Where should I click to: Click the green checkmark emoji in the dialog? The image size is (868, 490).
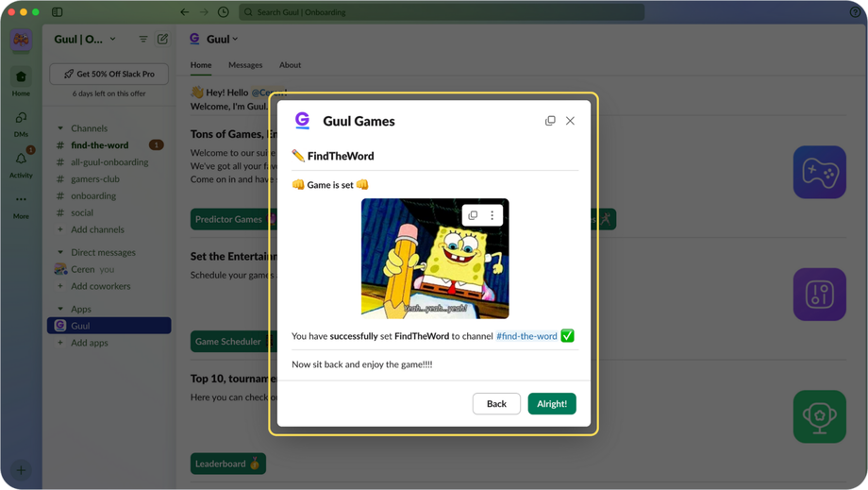coord(567,335)
